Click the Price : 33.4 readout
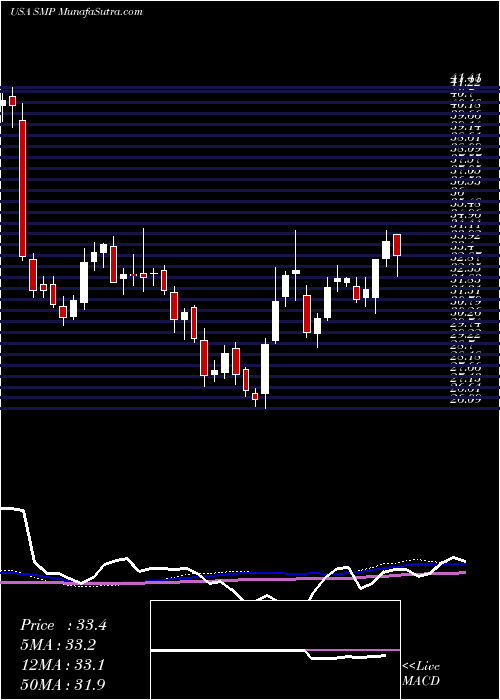The image size is (500, 700). tap(63, 625)
